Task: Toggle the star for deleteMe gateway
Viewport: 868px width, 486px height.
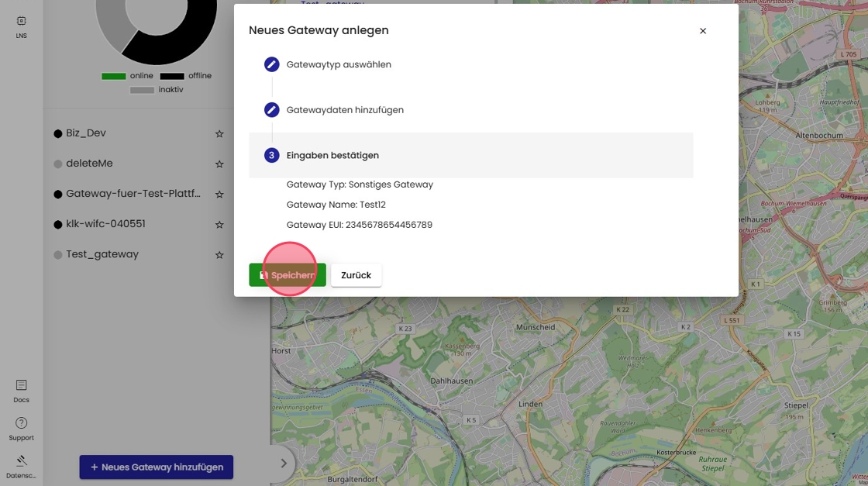Action: coord(219,164)
